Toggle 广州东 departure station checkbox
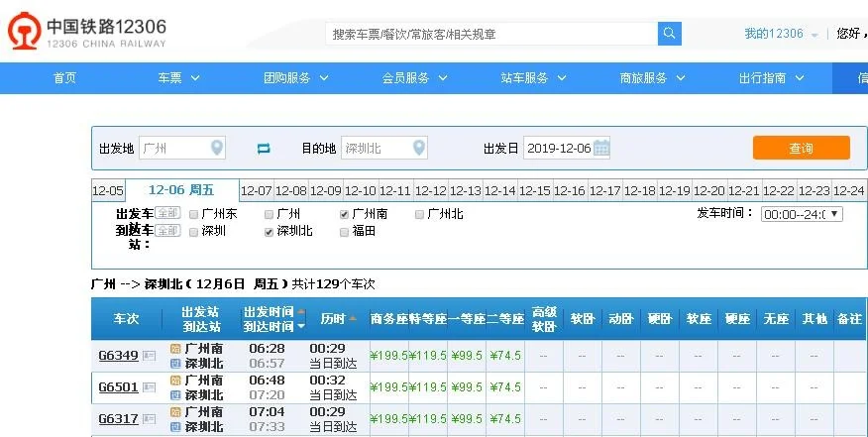868x437 pixels. click(194, 214)
